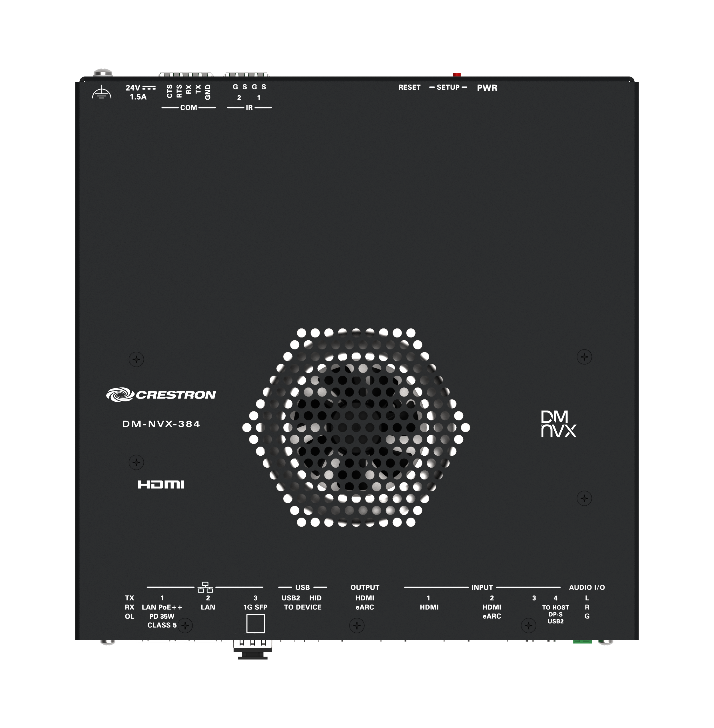Click the '1G SFP' port label
Screen dimensions: 714x728
(255, 607)
